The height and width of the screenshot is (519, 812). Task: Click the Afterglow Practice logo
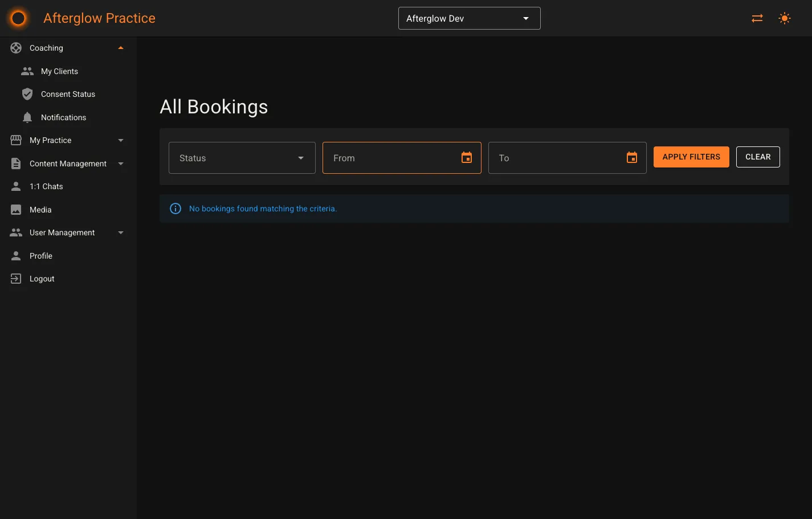click(x=18, y=18)
